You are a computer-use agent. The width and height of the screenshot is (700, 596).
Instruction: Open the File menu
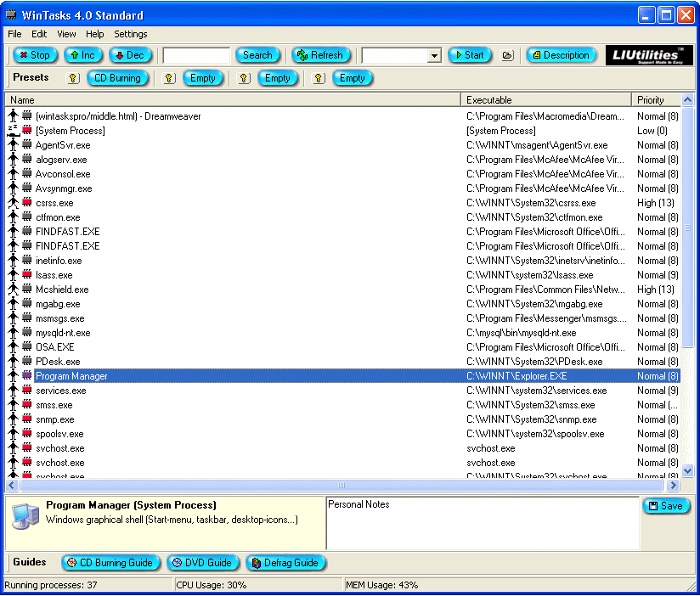[14, 34]
